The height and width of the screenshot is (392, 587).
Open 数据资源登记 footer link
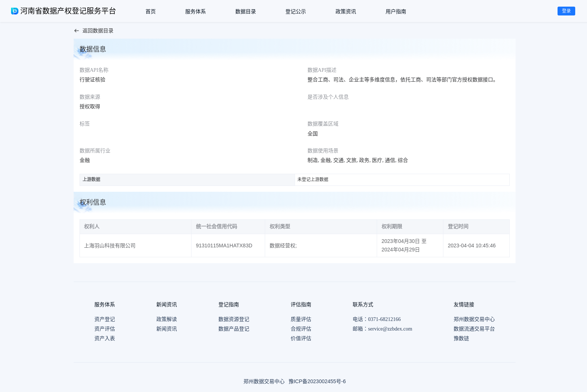tap(234, 319)
